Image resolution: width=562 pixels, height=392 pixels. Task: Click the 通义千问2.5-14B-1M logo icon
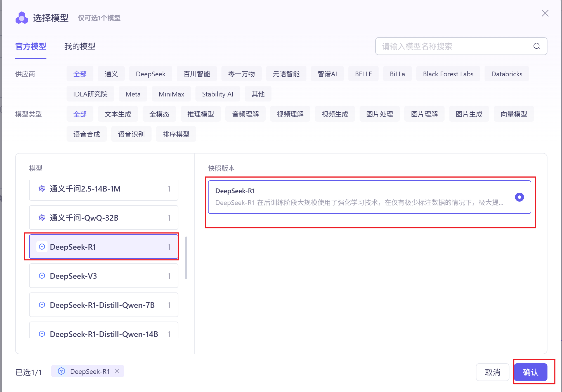(x=42, y=188)
